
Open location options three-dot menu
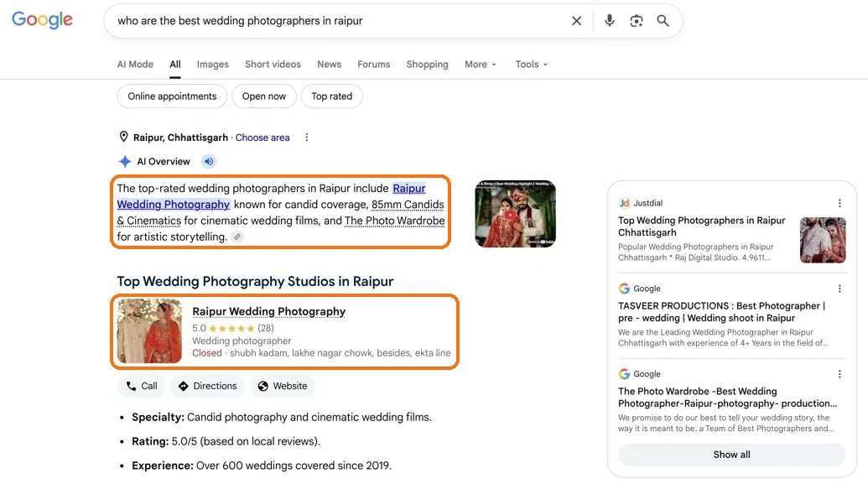(307, 138)
